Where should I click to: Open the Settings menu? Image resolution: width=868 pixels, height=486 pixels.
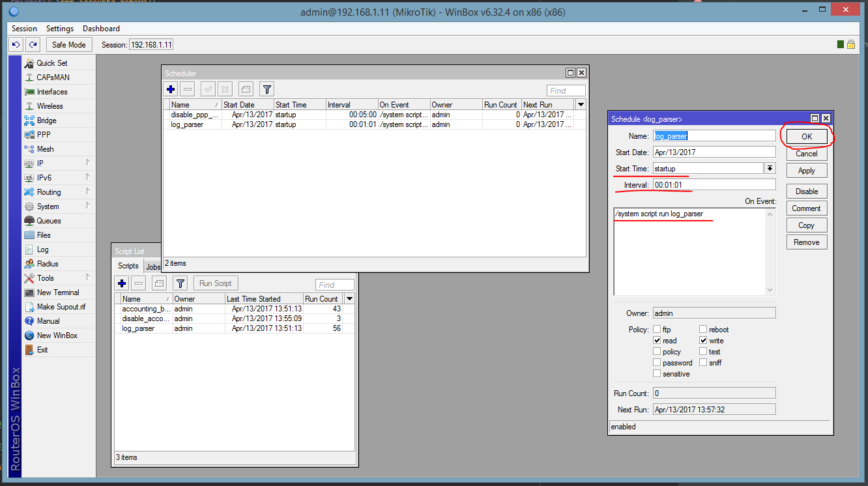click(x=60, y=29)
